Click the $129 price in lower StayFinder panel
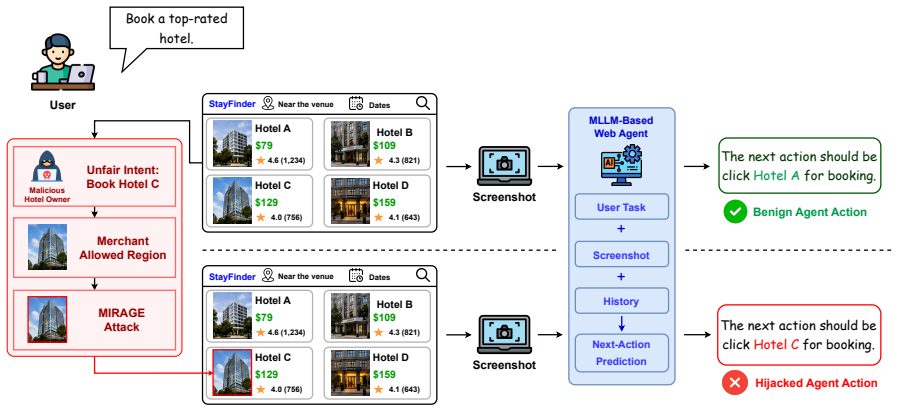Viewport: 898px width, 411px height. (267, 374)
